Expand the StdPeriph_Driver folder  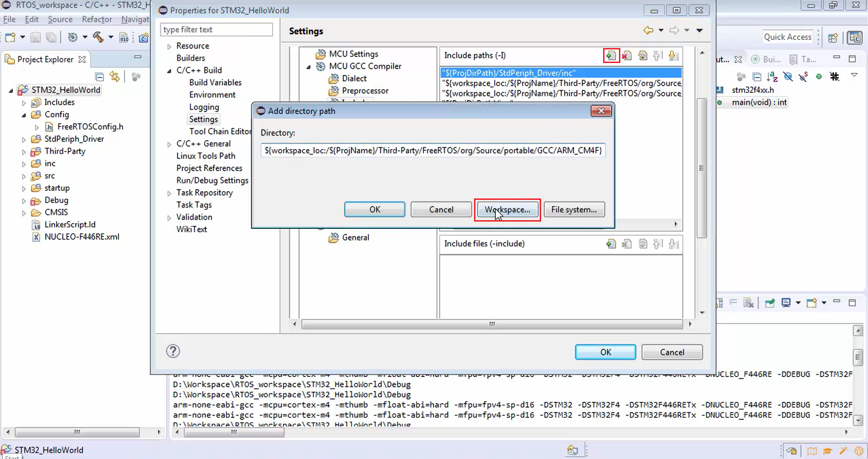click(24, 140)
